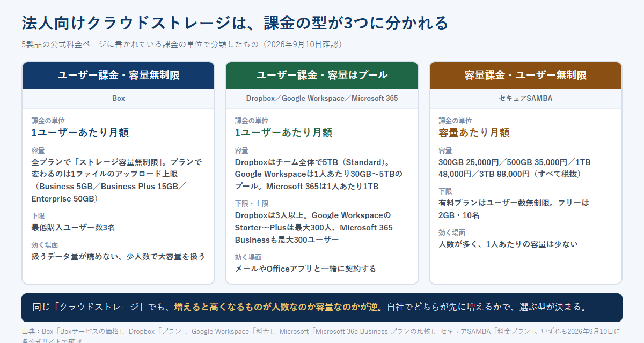The width and height of the screenshot is (644, 343).
Task: Click the subtitle mentioning 2026年9月10日確認
Action: point(181,44)
